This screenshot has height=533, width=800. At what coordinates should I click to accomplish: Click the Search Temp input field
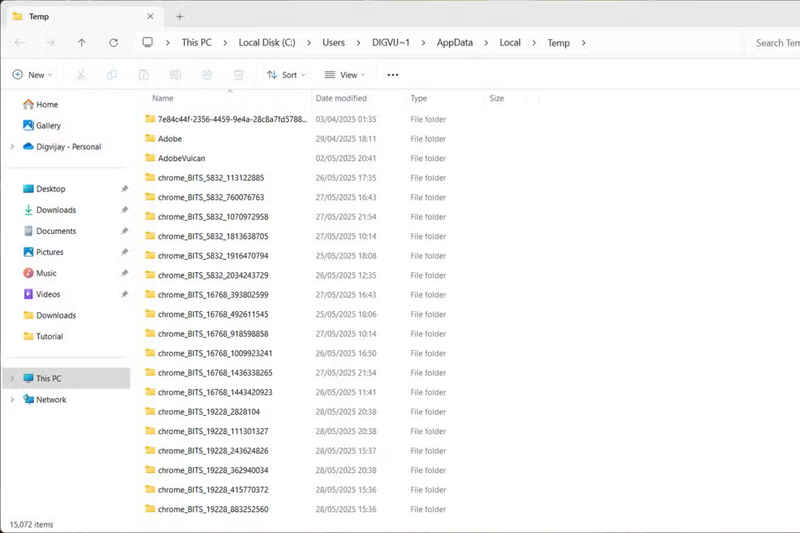pos(775,43)
